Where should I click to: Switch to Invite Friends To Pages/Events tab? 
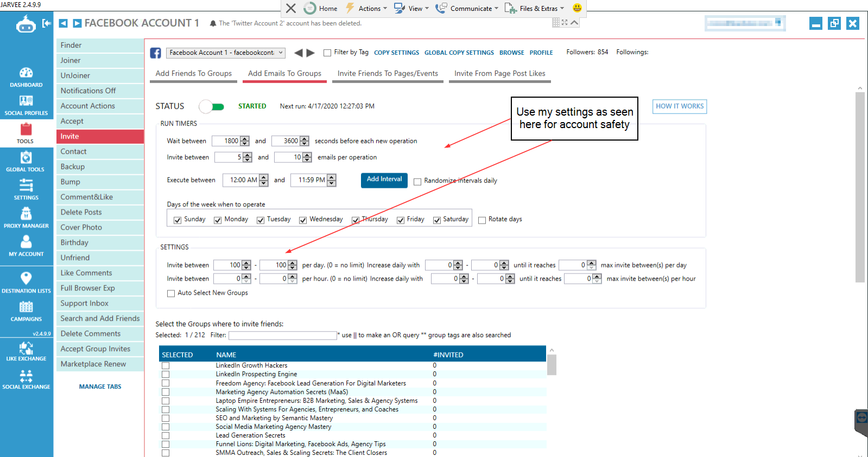click(x=388, y=74)
